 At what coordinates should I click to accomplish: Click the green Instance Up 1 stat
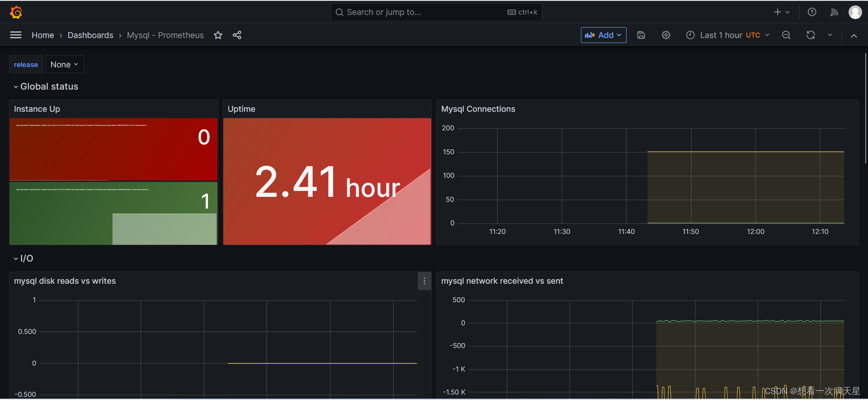coord(113,213)
